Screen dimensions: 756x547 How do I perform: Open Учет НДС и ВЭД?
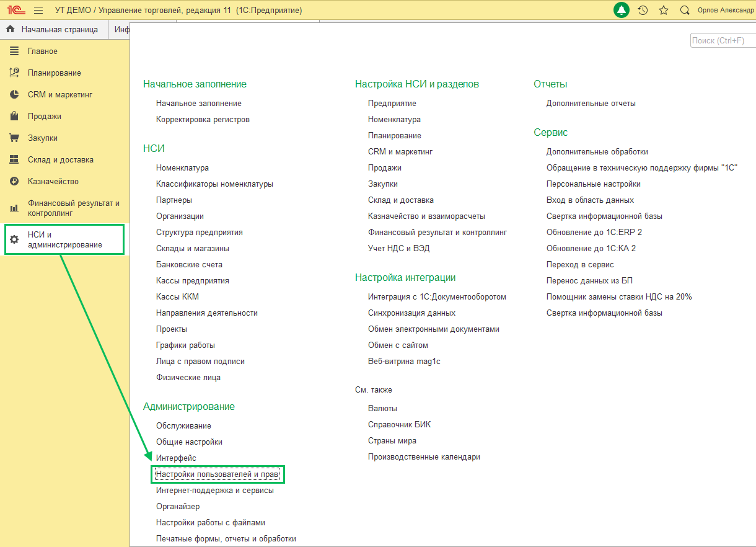(398, 248)
